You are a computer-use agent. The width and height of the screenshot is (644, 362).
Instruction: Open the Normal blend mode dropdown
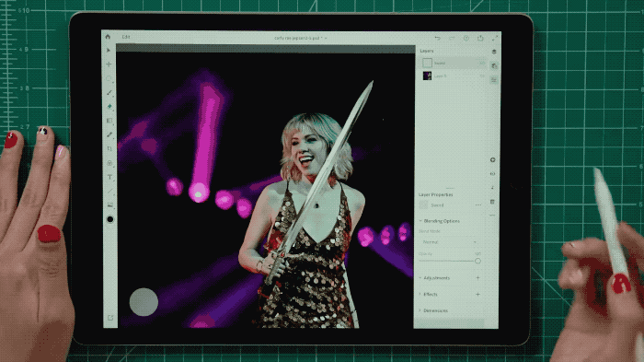[x=449, y=242]
